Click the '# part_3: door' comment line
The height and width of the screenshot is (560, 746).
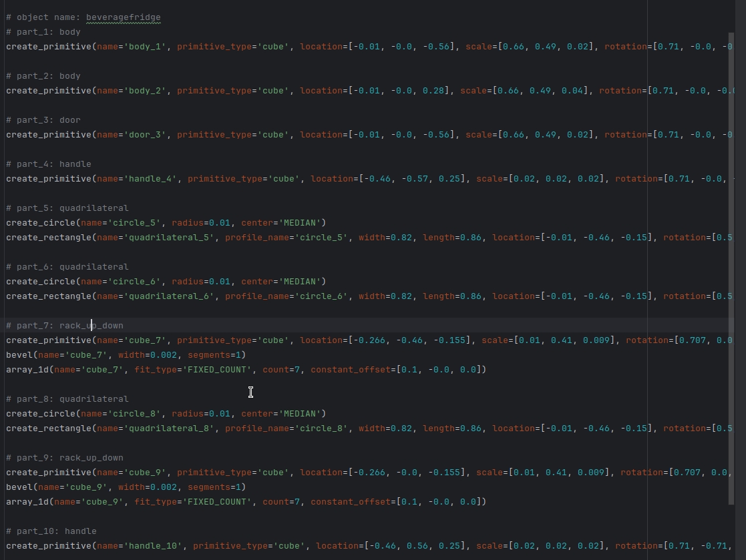pyautogui.click(x=43, y=120)
